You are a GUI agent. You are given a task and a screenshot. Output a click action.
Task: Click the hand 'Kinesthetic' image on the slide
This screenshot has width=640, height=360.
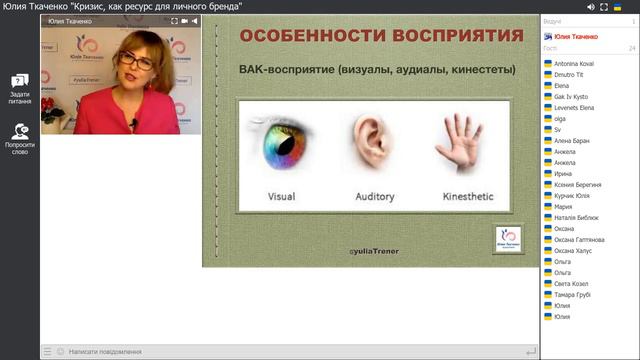(460, 143)
